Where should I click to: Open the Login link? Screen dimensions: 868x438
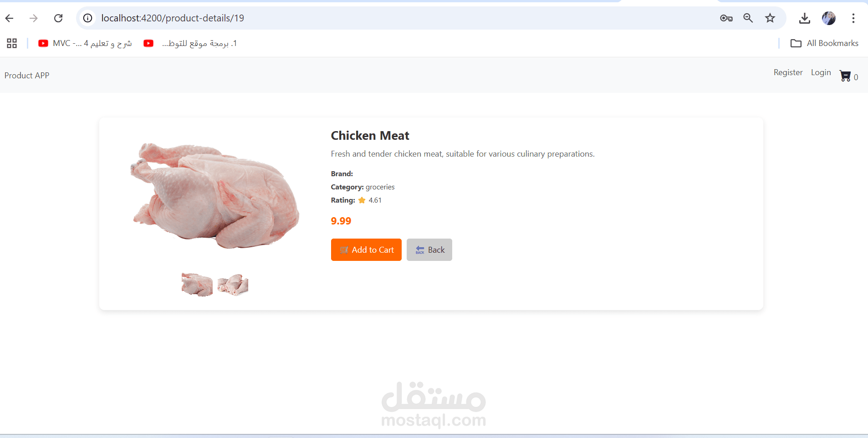821,72
